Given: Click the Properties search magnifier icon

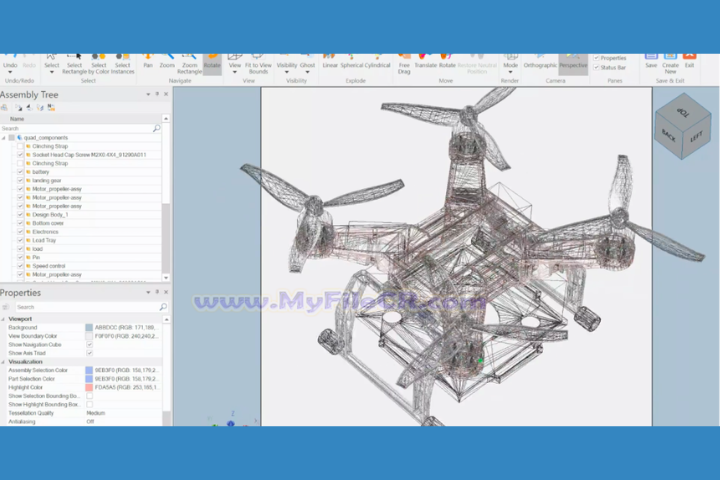Looking at the screenshot, I should click(163, 307).
